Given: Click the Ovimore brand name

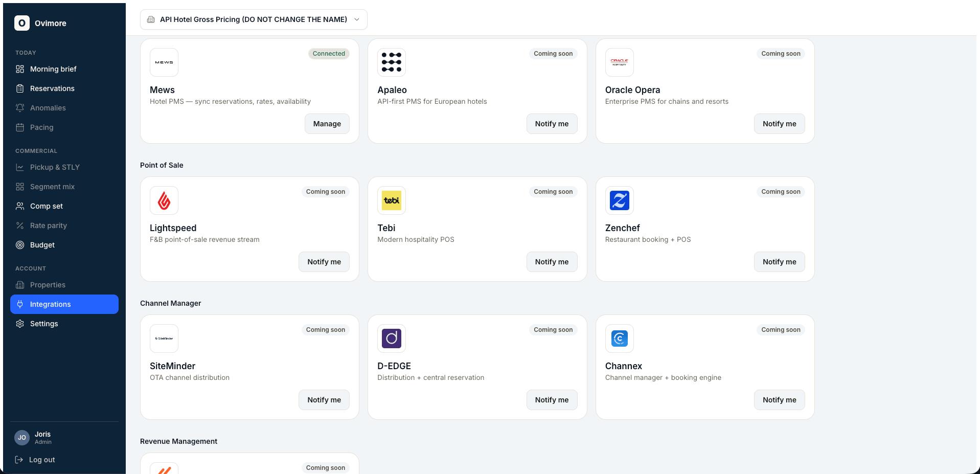Looking at the screenshot, I should (x=51, y=24).
